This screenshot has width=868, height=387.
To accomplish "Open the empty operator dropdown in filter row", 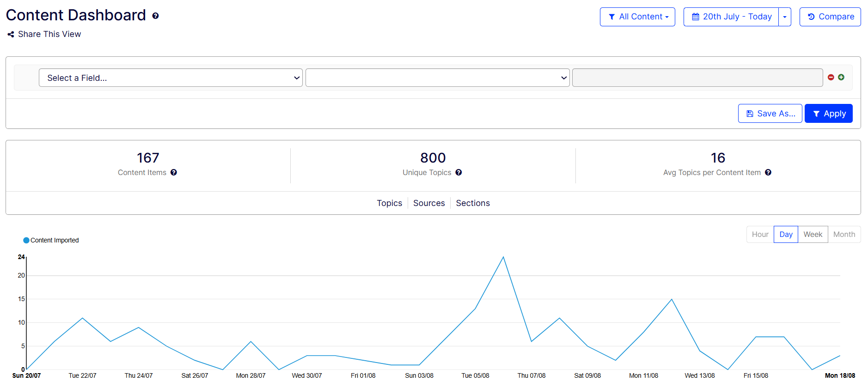I will click(437, 78).
